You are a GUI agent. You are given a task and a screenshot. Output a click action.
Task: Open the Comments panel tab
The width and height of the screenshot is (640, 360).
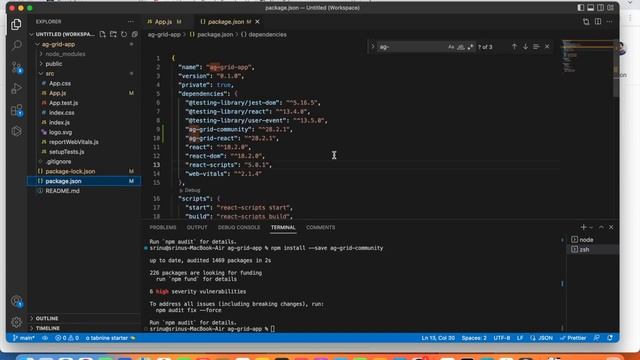(320, 227)
